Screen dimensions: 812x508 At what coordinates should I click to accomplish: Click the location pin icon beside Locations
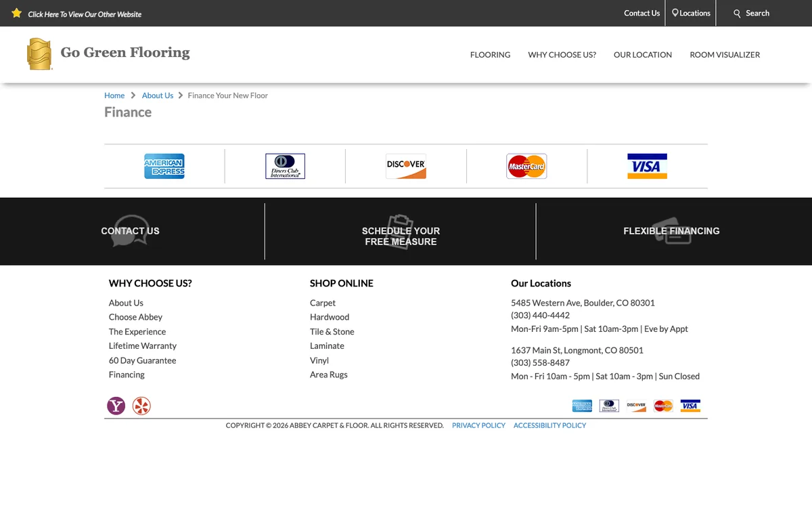point(675,13)
